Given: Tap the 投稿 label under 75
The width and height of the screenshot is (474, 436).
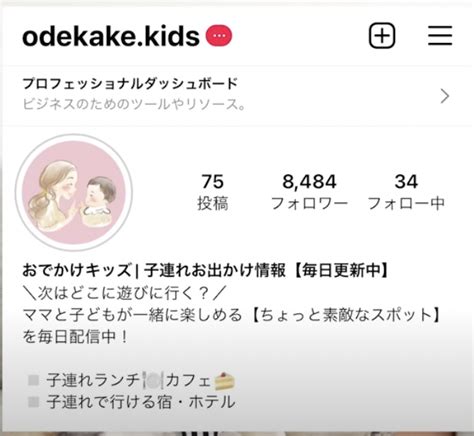Looking at the screenshot, I should coord(213,203).
